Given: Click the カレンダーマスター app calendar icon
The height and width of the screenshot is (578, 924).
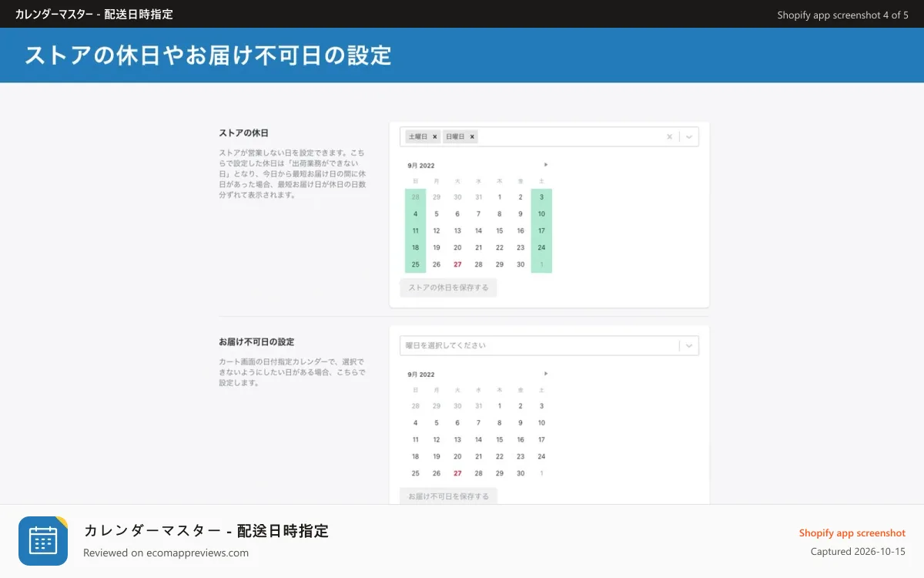Looking at the screenshot, I should (43, 541).
